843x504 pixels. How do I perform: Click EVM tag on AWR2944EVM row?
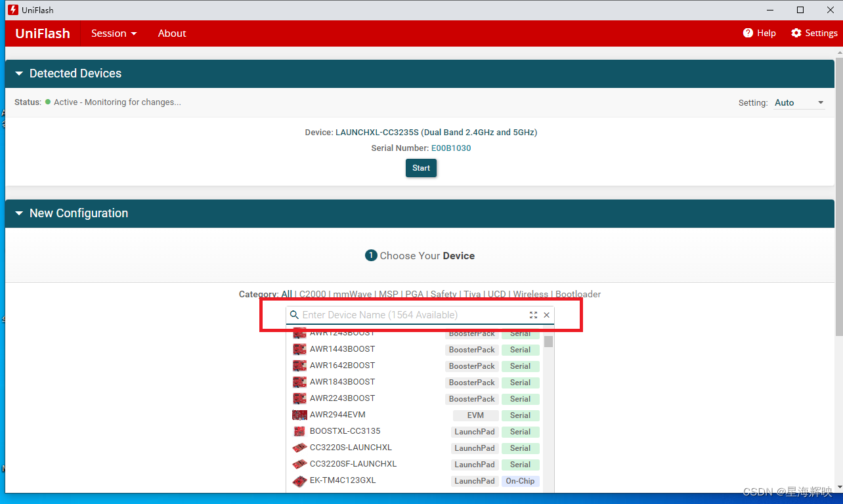[475, 415]
